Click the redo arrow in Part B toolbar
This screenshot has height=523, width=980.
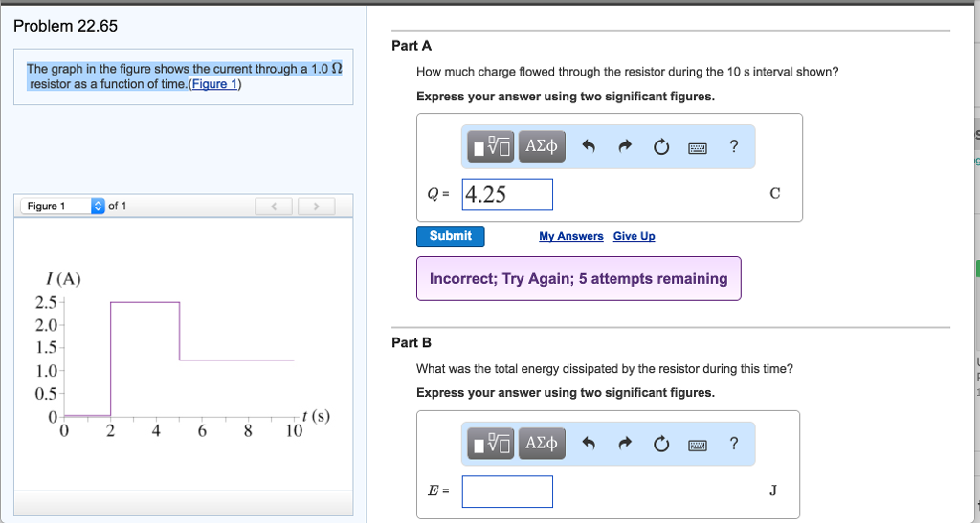(625, 444)
